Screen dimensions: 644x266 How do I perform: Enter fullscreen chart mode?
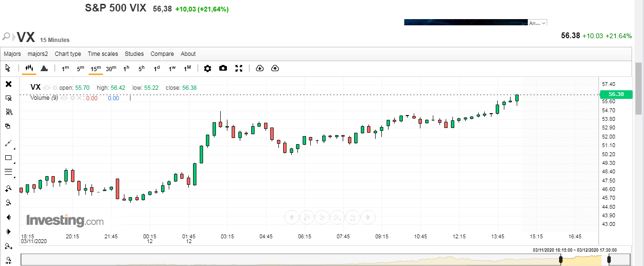click(x=239, y=68)
